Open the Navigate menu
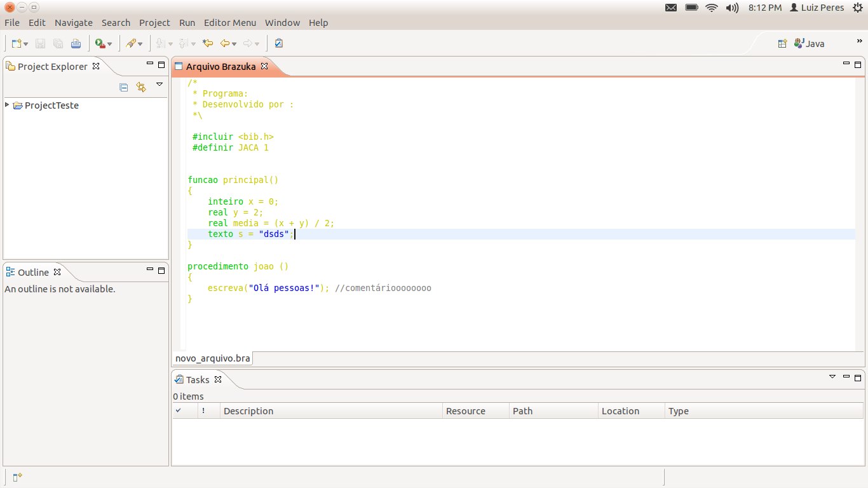This screenshot has width=868, height=488. (74, 22)
